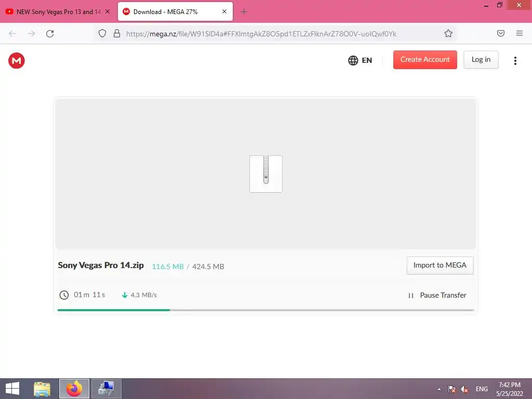Click the Save to Pocket icon
This screenshot has height=399, width=532.
coord(501,33)
